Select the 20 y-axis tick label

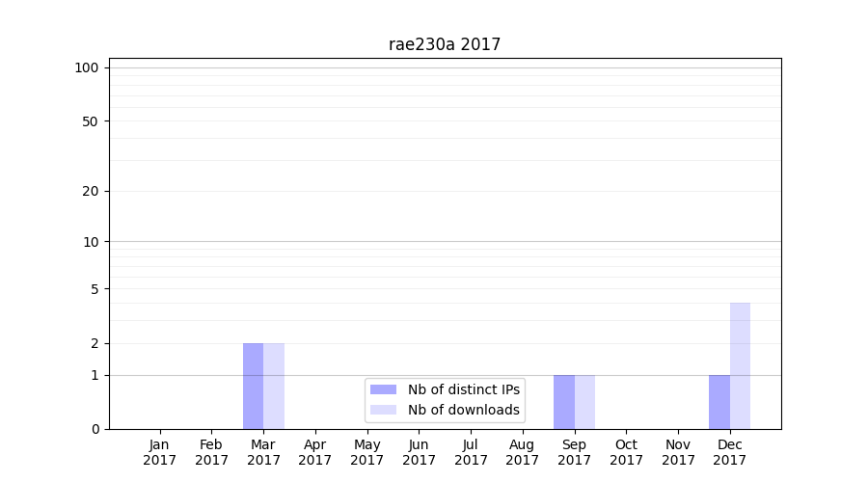91,191
